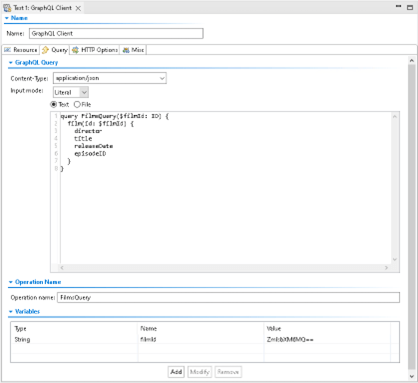Viewport: 418px width, 383px height.
Task: Collapse the Operation Name section
Action: click(x=11, y=282)
